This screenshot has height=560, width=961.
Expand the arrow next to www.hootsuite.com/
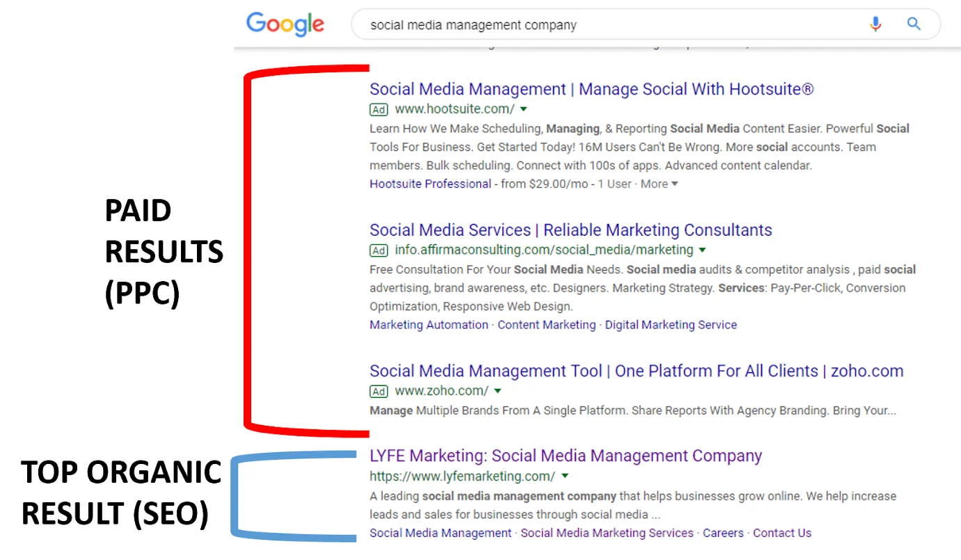point(523,109)
